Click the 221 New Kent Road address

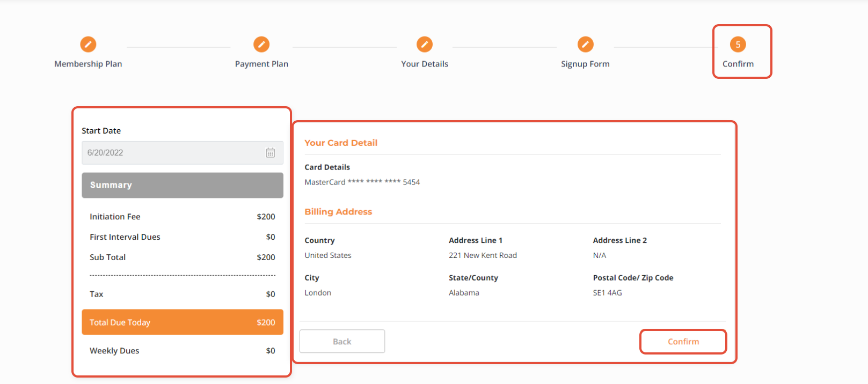[483, 255]
